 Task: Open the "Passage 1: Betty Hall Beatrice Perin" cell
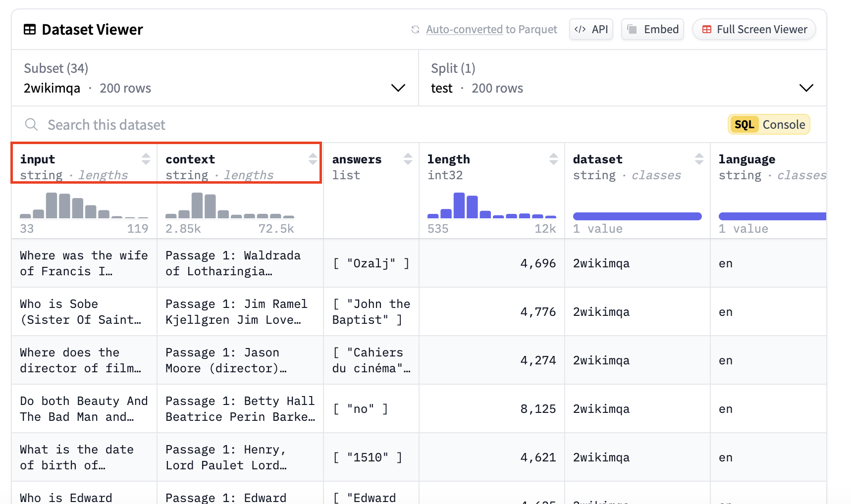tap(240, 409)
